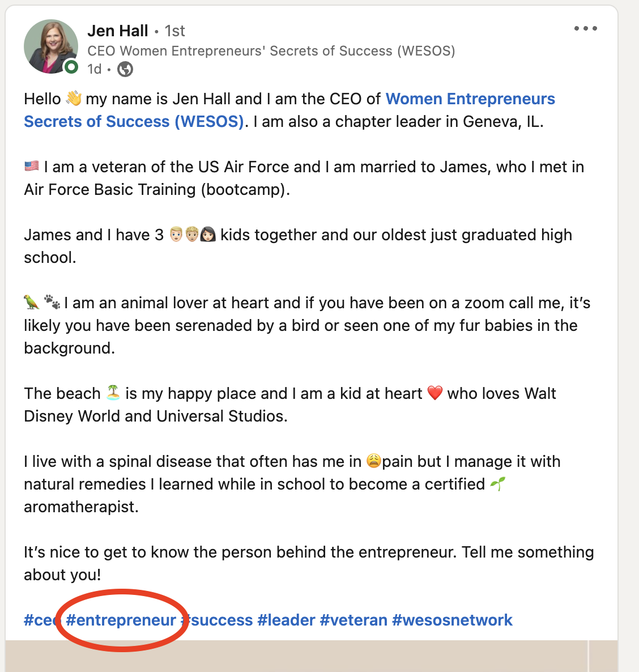Click the globe visibility icon
The image size is (639, 672).
pyautogui.click(x=125, y=69)
